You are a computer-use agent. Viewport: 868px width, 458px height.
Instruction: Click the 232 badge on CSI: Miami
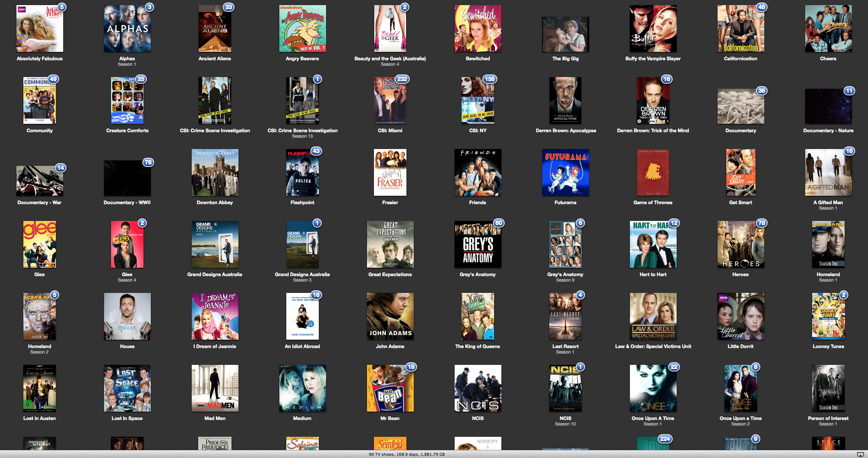[402, 79]
